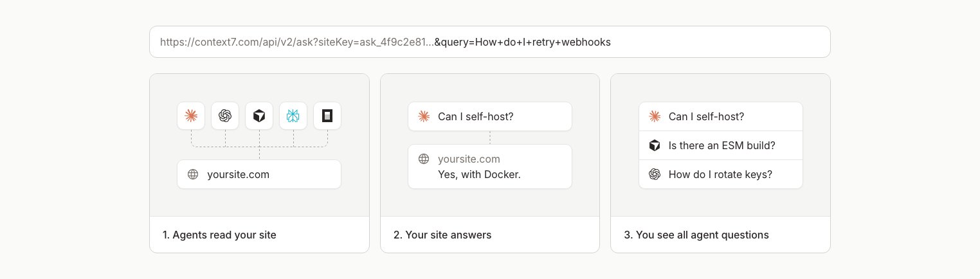The height and width of the screenshot is (279, 980).
Task: Click the 'Yes, with Docker.' answer text
Action: point(479,174)
